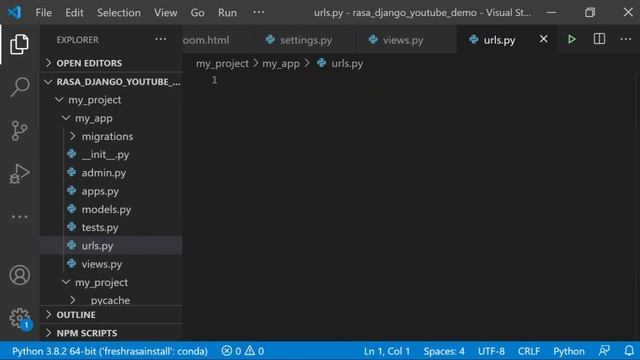The image size is (640, 360).
Task: Show additional views ellipsis in activity bar
Action: 19,217
